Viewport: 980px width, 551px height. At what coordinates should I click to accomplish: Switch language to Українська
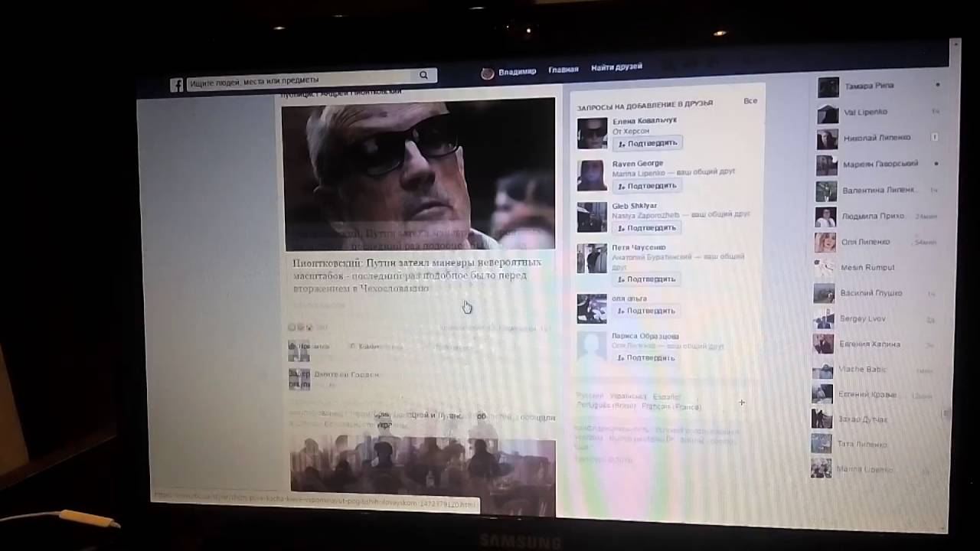(x=628, y=396)
